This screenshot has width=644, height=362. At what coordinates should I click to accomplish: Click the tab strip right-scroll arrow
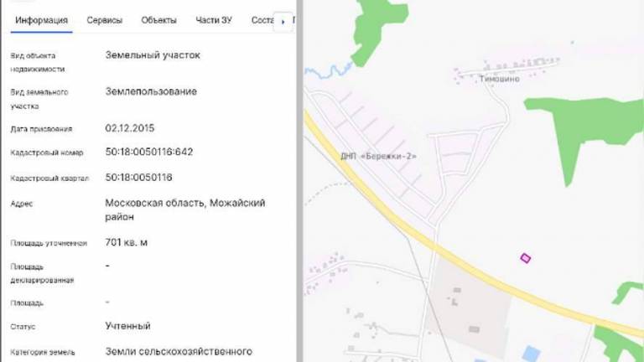(283, 21)
